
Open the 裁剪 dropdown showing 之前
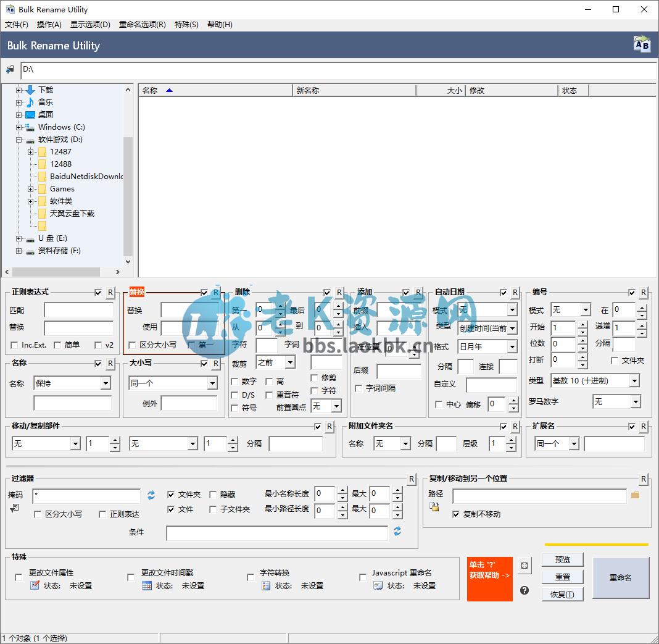(276, 362)
